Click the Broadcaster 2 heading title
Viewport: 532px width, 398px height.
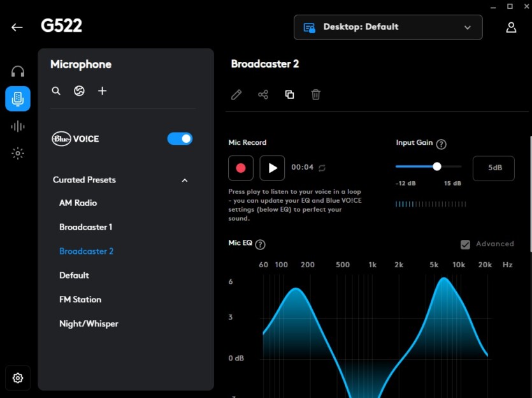click(265, 64)
